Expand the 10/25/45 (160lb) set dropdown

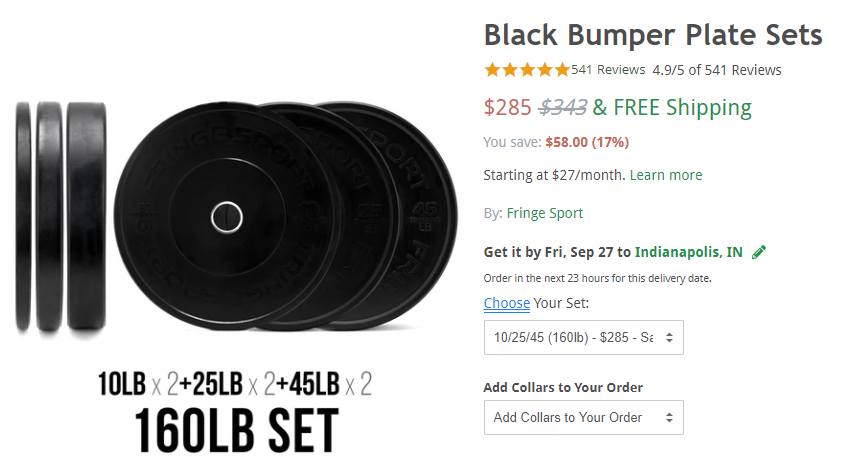[584, 338]
